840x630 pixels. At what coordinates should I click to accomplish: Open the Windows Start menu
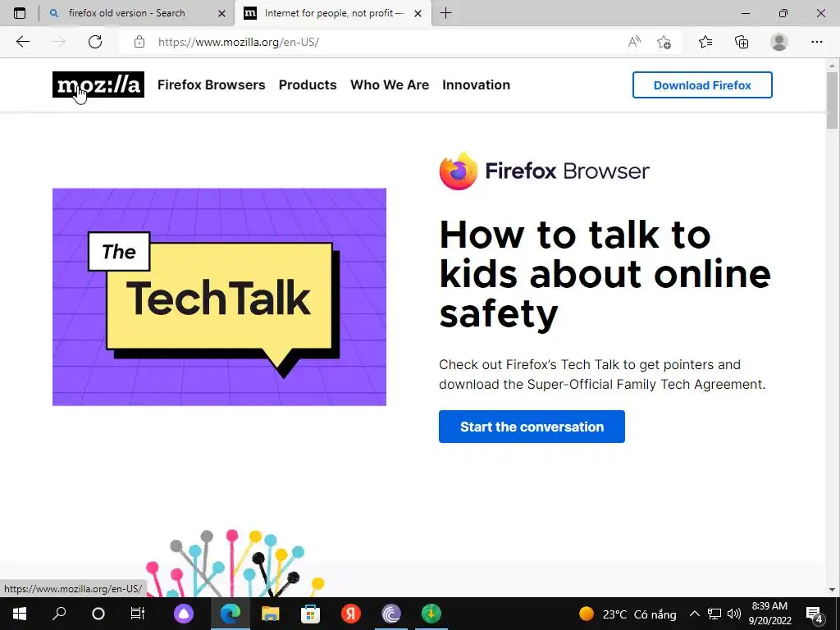(x=20, y=614)
